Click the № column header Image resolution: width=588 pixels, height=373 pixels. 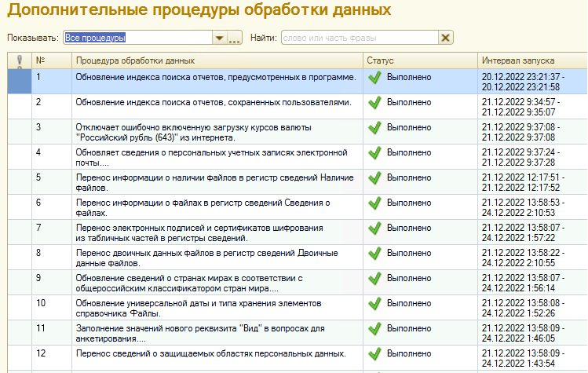[51, 60]
